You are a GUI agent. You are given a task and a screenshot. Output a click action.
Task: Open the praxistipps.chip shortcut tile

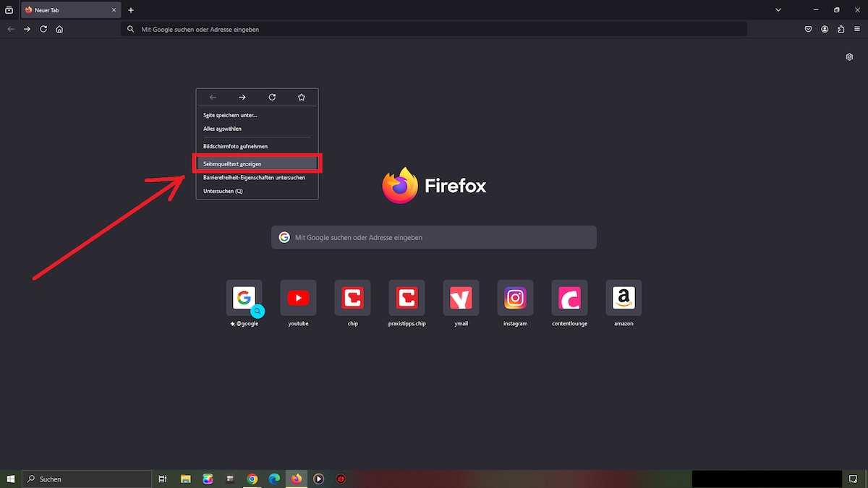click(407, 298)
